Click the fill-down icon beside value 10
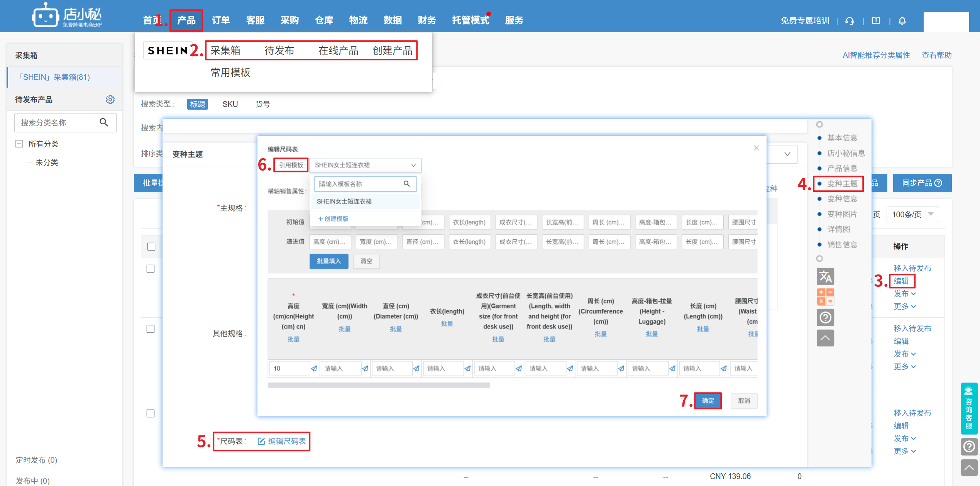The width and height of the screenshot is (980, 486). (x=314, y=368)
